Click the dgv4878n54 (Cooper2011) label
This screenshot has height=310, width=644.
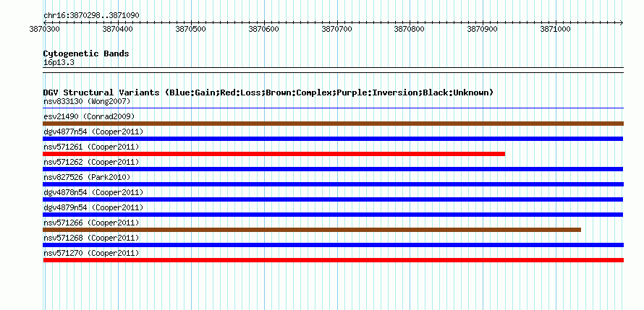pos(93,192)
